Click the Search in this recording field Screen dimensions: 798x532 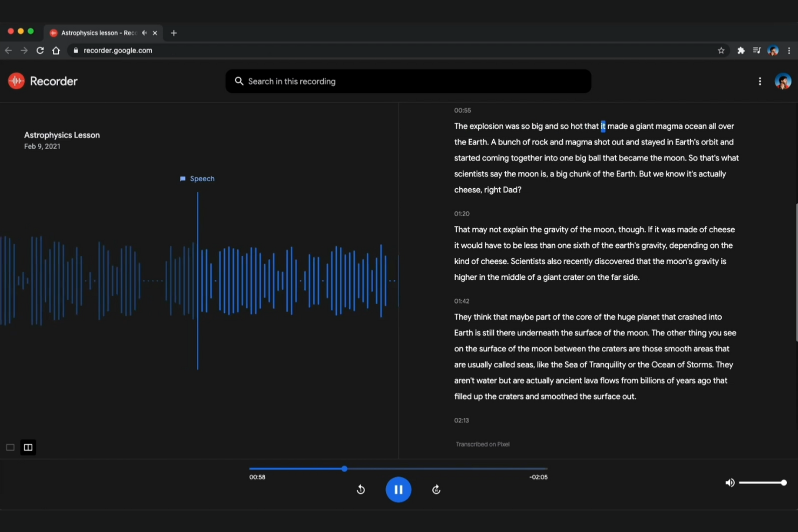point(408,81)
